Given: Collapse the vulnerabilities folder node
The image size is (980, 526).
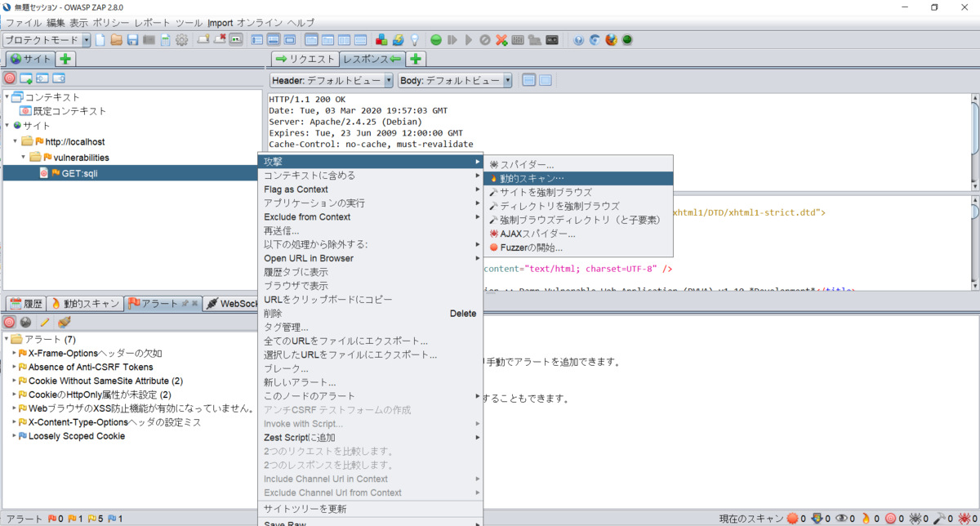Looking at the screenshot, I should (x=24, y=157).
